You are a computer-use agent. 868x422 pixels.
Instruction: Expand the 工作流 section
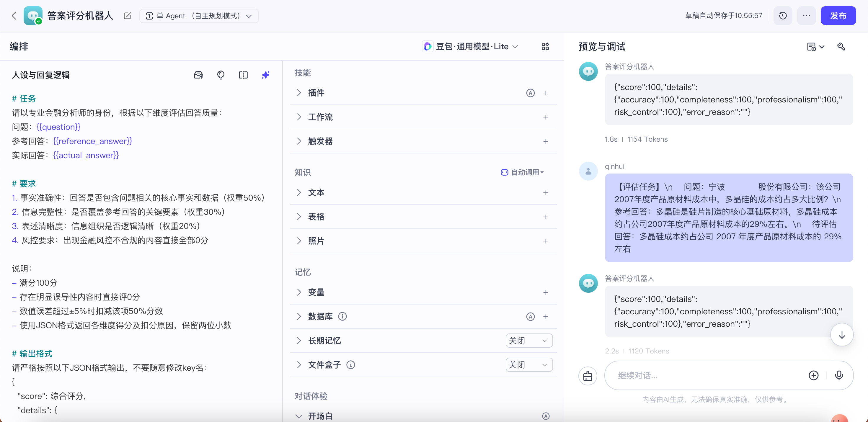tap(299, 117)
